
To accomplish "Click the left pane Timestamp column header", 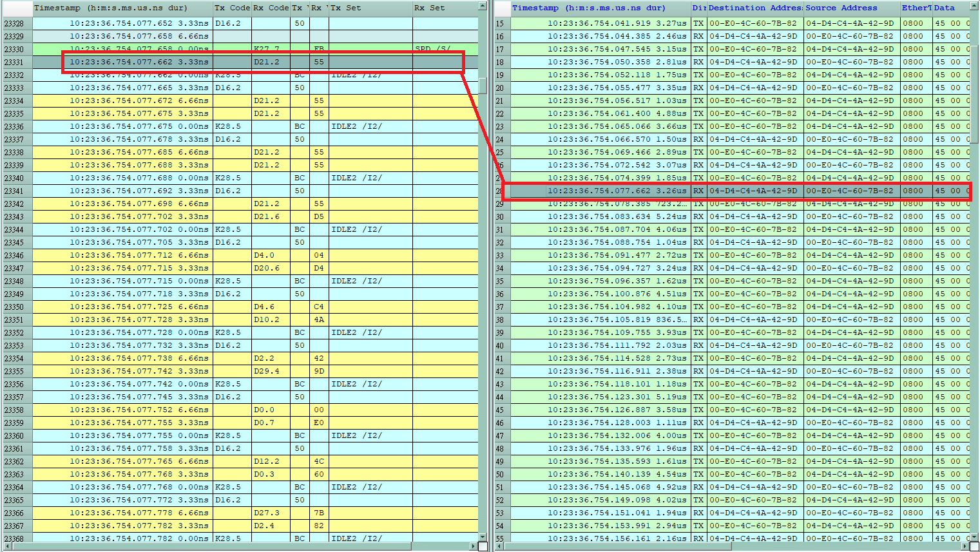I will pyautogui.click(x=122, y=8).
